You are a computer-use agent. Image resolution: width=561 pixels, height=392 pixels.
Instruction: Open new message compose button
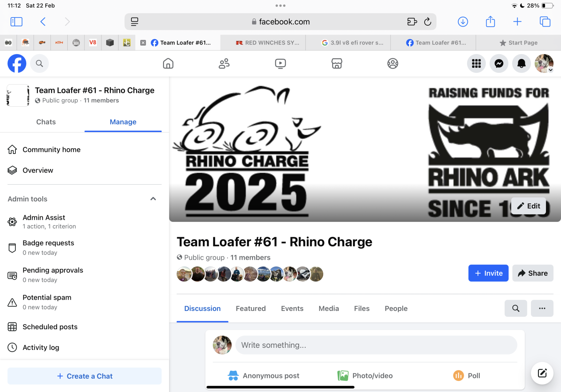pyautogui.click(x=542, y=373)
